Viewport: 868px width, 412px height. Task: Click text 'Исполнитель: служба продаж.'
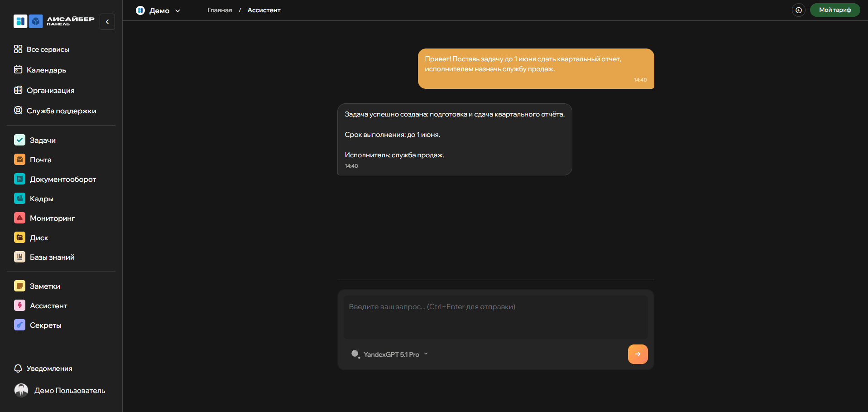(394, 155)
